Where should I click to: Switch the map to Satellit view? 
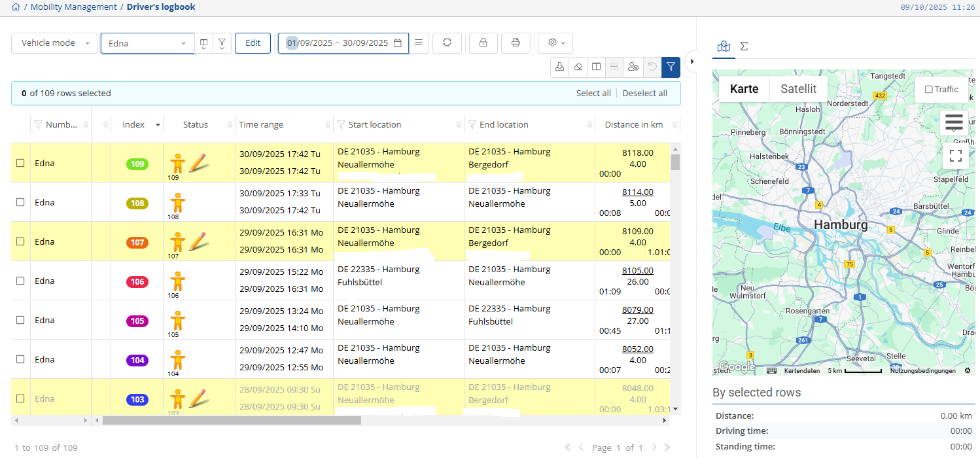pos(798,89)
